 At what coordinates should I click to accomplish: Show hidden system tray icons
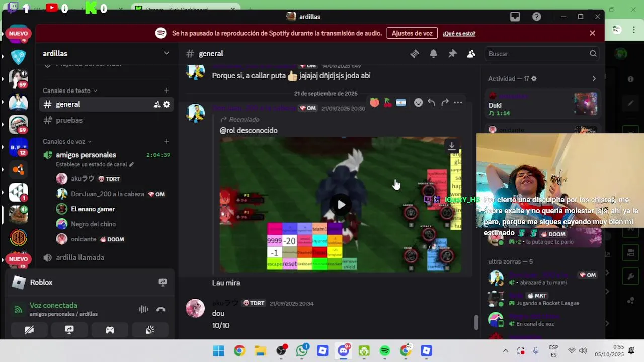click(506, 351)
